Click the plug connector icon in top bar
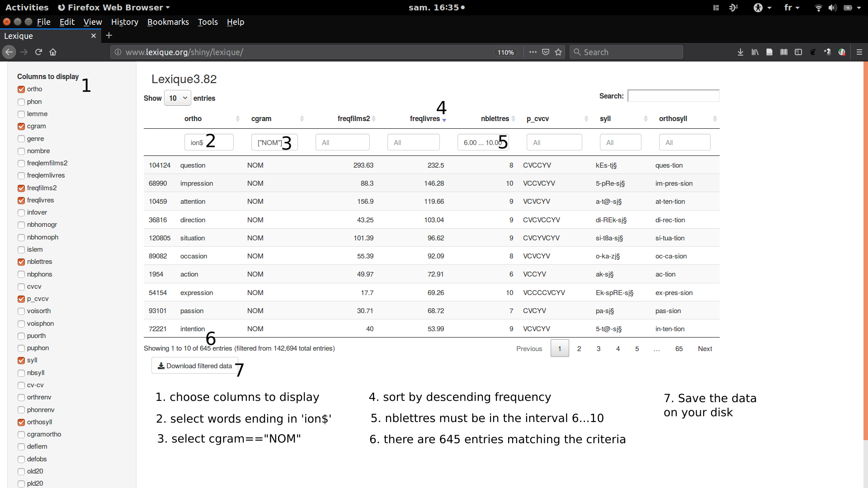The width and height of the screenshot is (868, 488). (733, 8)
